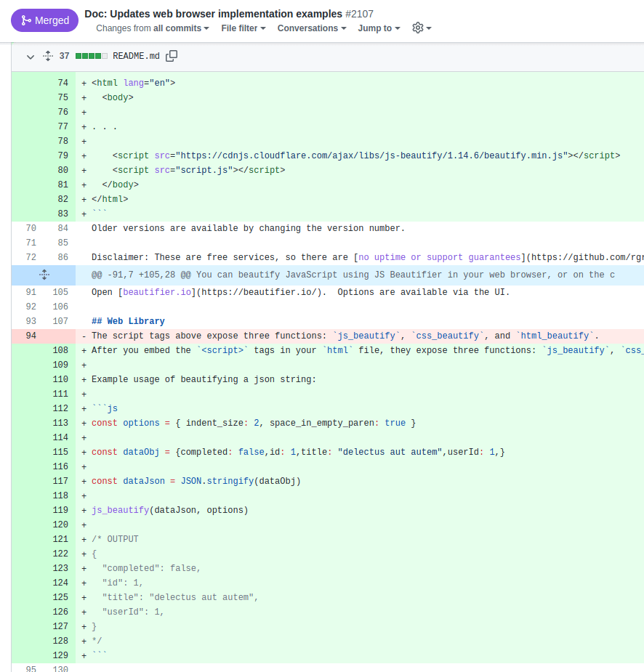Screen dimensions: 644x672
Task: Click 'beautifier.io' link text on line 105
Action: [157, 292]
